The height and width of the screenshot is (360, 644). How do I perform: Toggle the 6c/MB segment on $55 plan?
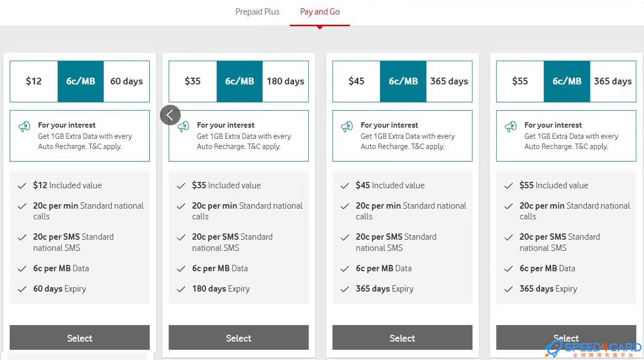tap(567, 81)
